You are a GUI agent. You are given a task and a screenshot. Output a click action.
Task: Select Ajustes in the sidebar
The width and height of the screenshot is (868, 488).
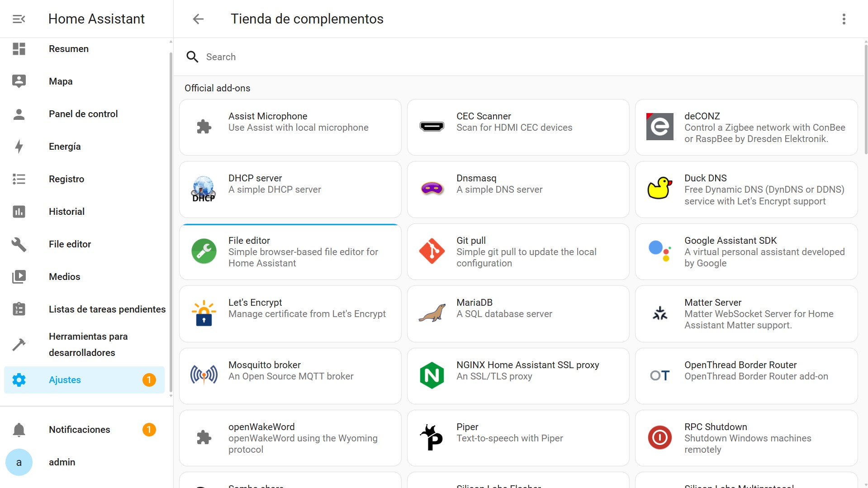point(65,380)
